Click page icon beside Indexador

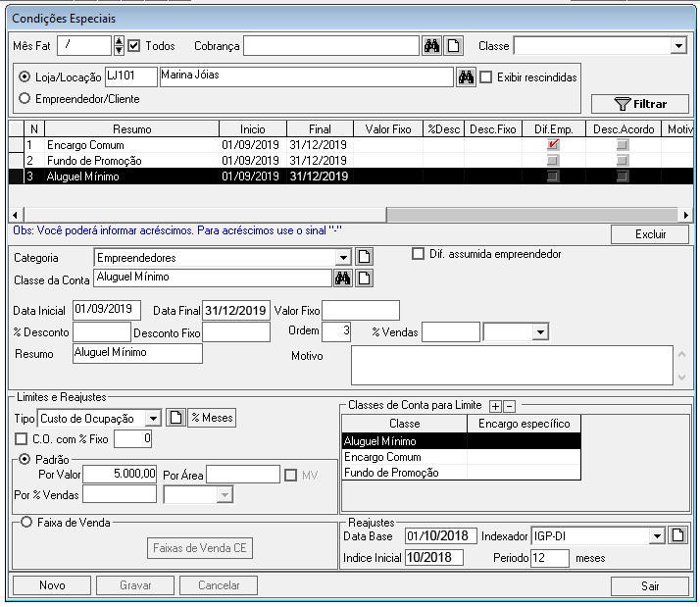(677, 535)
